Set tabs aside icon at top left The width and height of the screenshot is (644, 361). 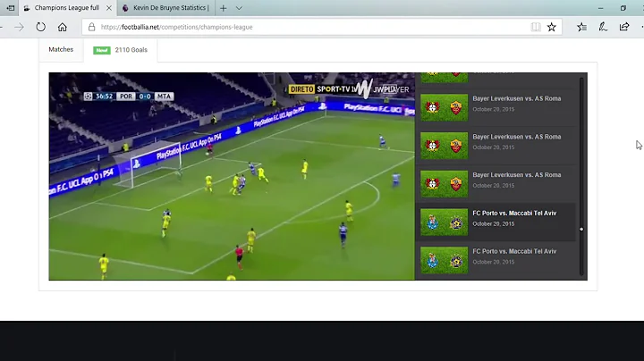(x=10, y=8)
